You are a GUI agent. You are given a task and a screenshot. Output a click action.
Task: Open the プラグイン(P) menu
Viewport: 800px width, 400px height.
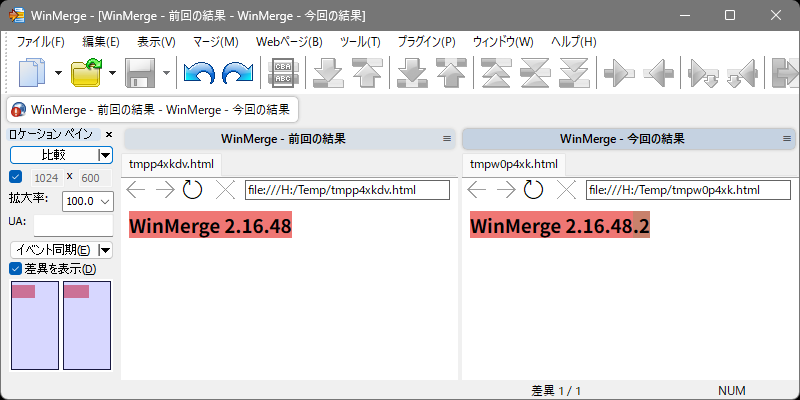pos(427,42)
